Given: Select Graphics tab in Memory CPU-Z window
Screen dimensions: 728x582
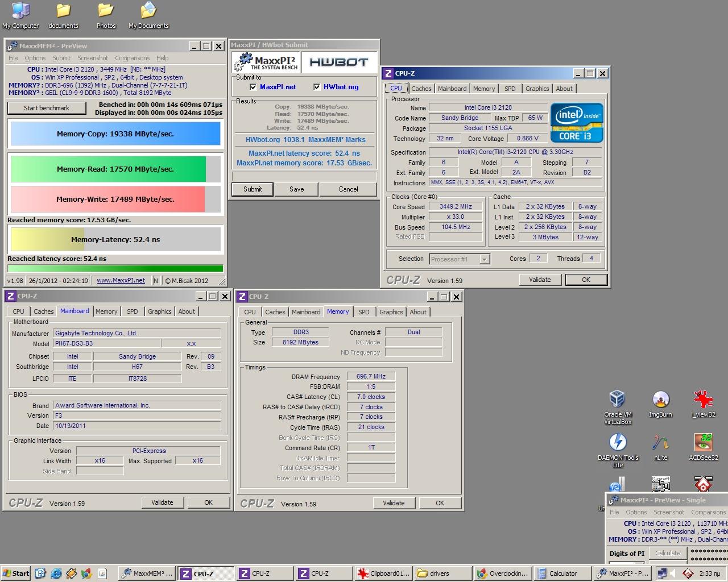Looking at the screenshot, I should pyautogui.click(x=391, y=312).
